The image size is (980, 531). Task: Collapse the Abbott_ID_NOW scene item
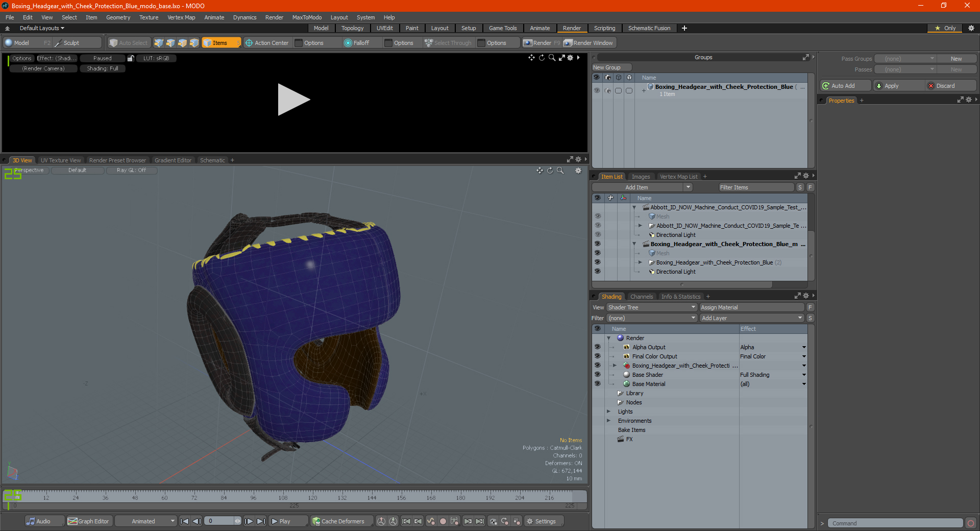coord(634,207)
